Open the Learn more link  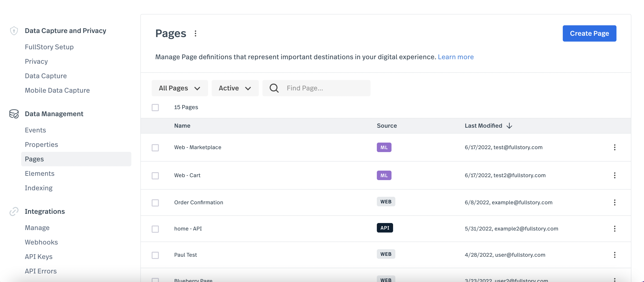pyautogui.click(x=456, y=57)
